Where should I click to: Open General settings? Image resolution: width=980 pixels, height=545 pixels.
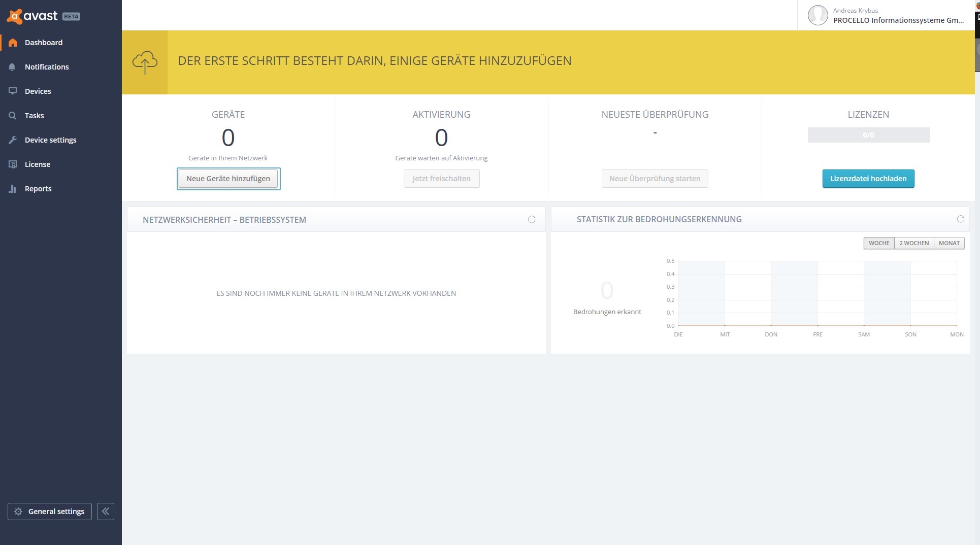click(50, 512)
